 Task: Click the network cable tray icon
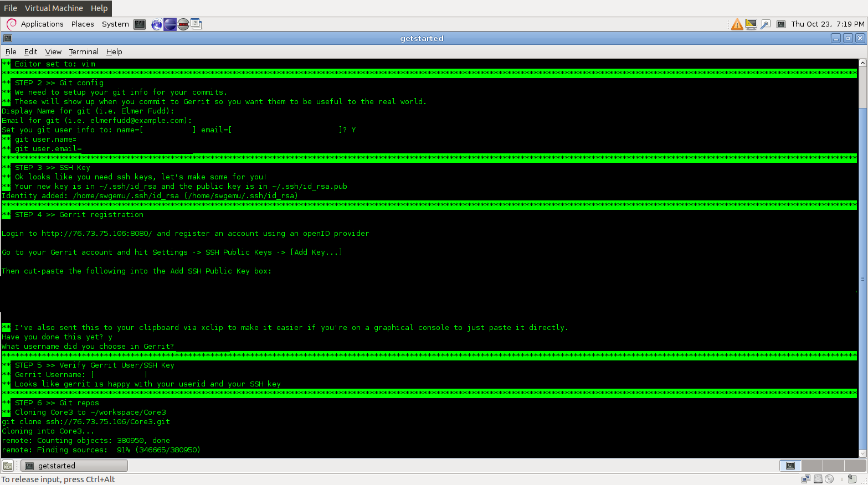tap(765, 24)
